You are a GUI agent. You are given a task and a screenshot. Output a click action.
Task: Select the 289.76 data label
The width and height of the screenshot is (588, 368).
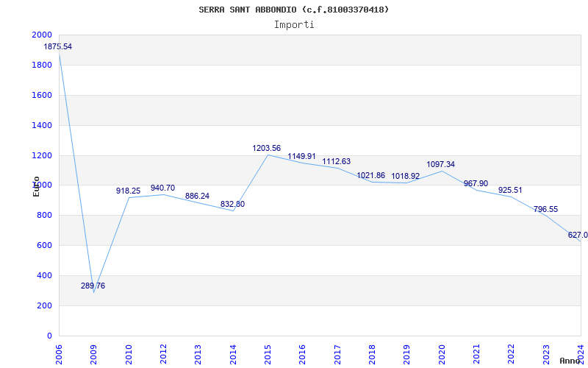(x=93, y=286)
